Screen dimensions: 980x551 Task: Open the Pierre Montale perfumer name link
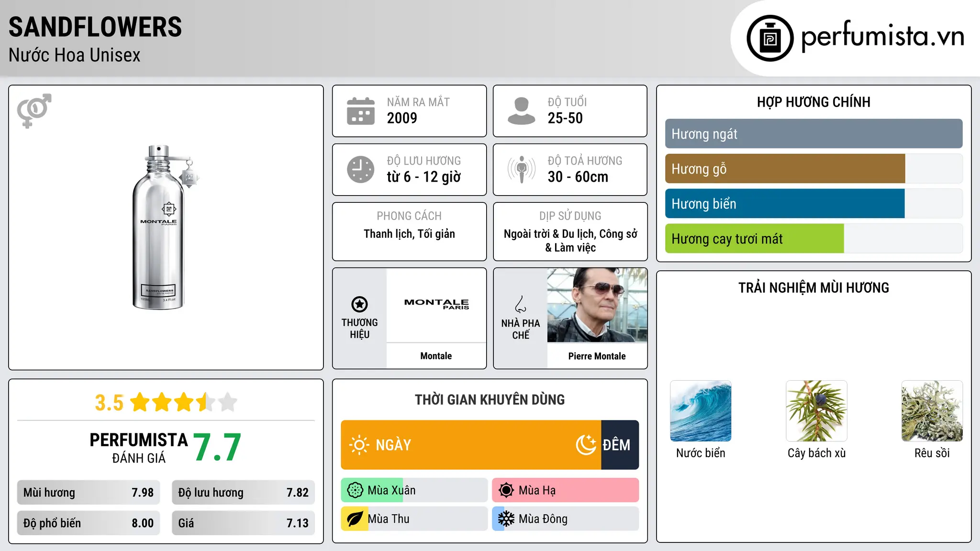click(597, 356)
